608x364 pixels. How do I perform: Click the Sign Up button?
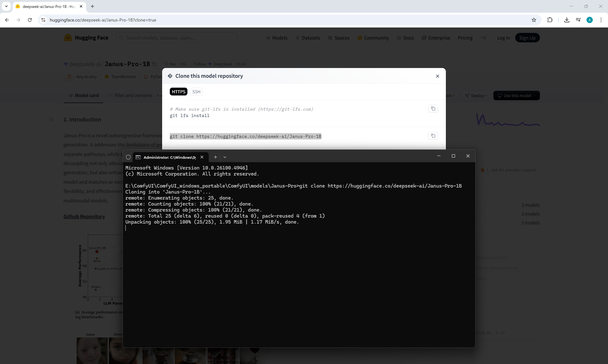click(527, 38)
